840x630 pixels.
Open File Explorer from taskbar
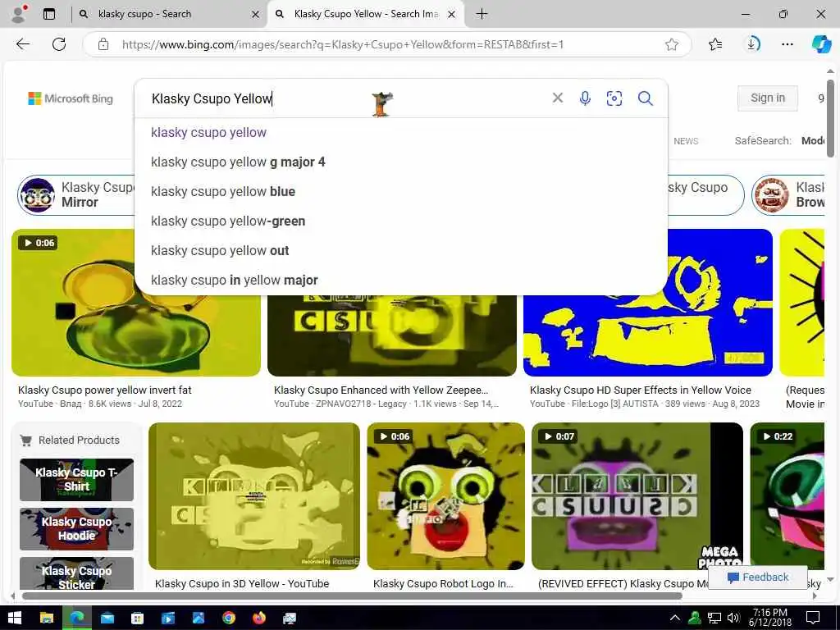47,619
